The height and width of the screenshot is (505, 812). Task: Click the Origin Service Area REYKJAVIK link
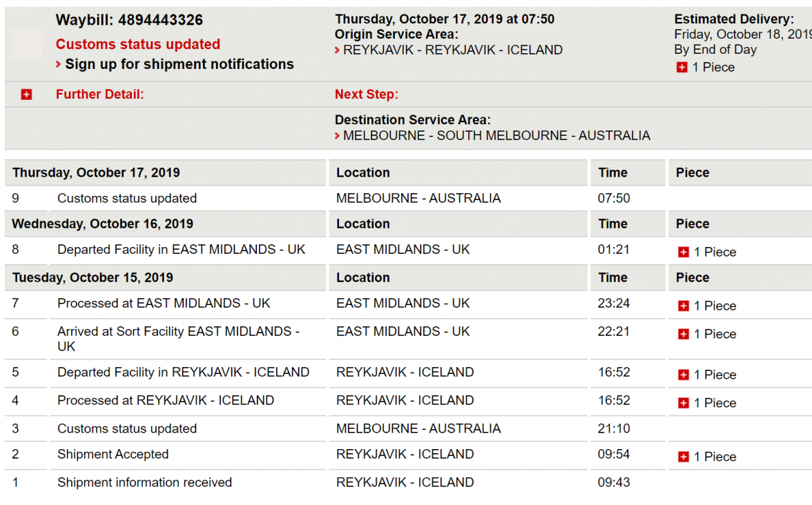point(452,50)
